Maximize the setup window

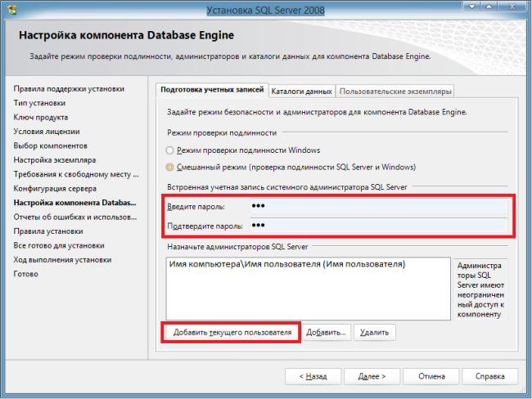click(x=489, y=6)
